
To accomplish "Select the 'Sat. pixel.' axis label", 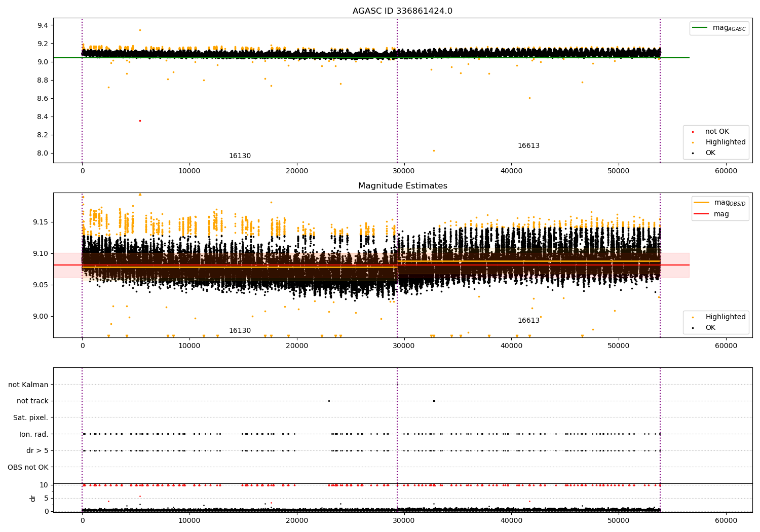I will [x=30, y=418].
